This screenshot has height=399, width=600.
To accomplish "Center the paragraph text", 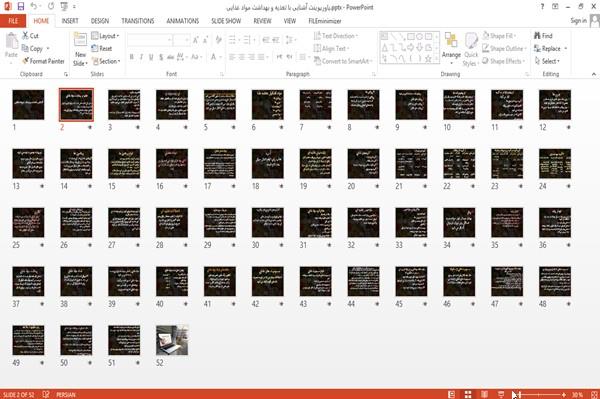I will pyautogui.click(x=241, y=57).
